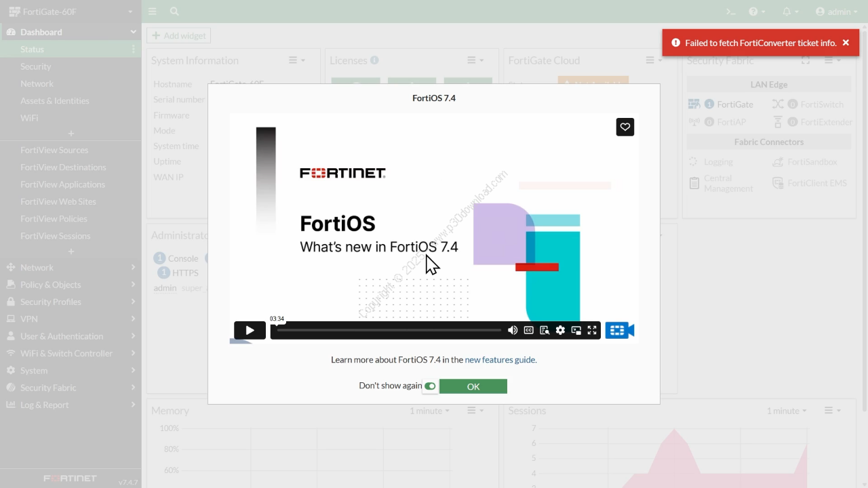
Task: Open the video player settings gear
Action: click(560, 330)
